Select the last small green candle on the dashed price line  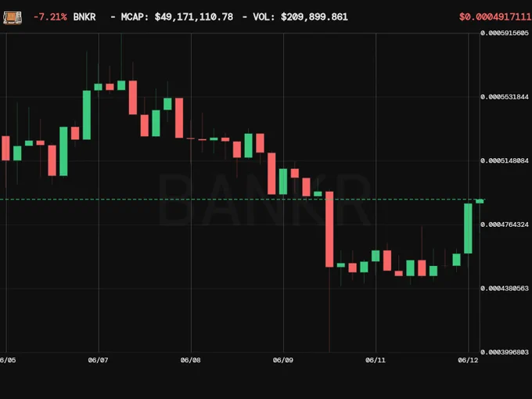click(480, 202)
